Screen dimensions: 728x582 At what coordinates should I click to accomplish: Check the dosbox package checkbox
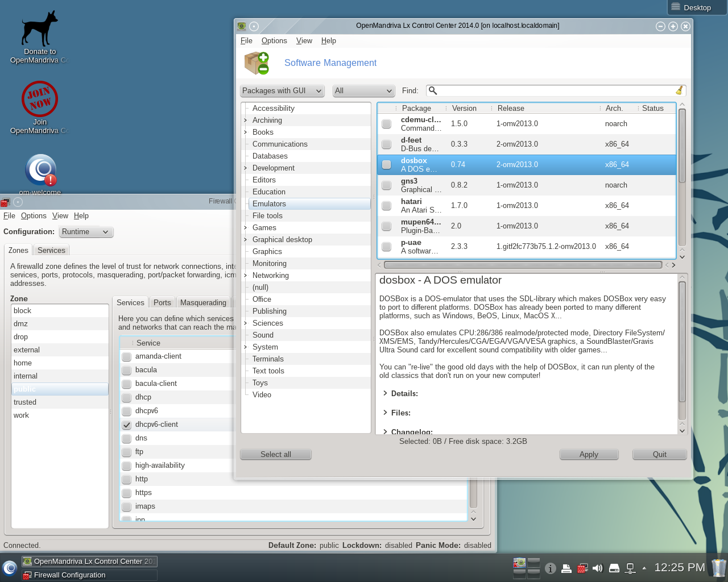[386, 165]
